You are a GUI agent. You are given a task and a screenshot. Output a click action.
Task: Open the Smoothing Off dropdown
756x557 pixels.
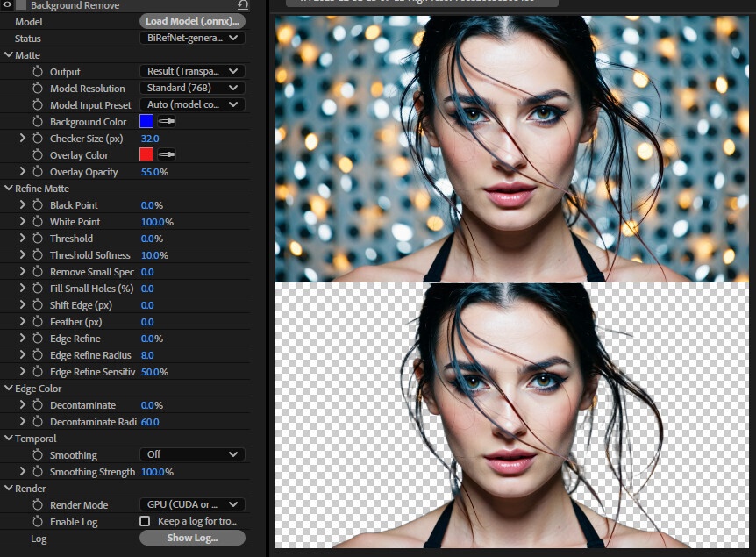coord(192,454)
